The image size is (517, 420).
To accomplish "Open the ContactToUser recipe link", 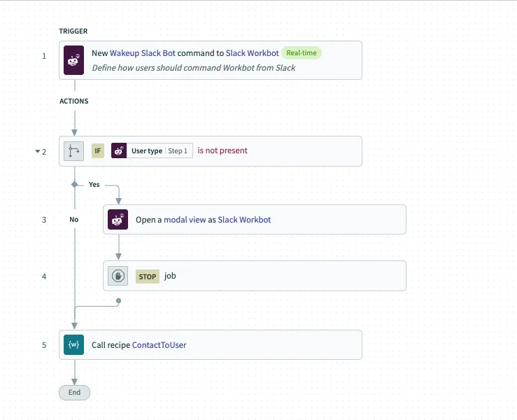I will [x=160, y=345].
